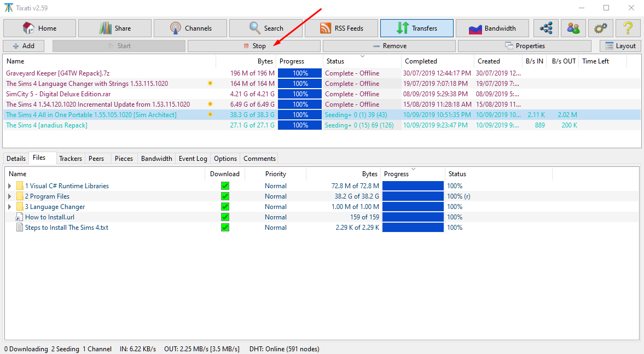Uncheck Download for Steps to Install The Sims 4.txt
This screenshot has height=354, width=644.
click(x=225, y=227)
